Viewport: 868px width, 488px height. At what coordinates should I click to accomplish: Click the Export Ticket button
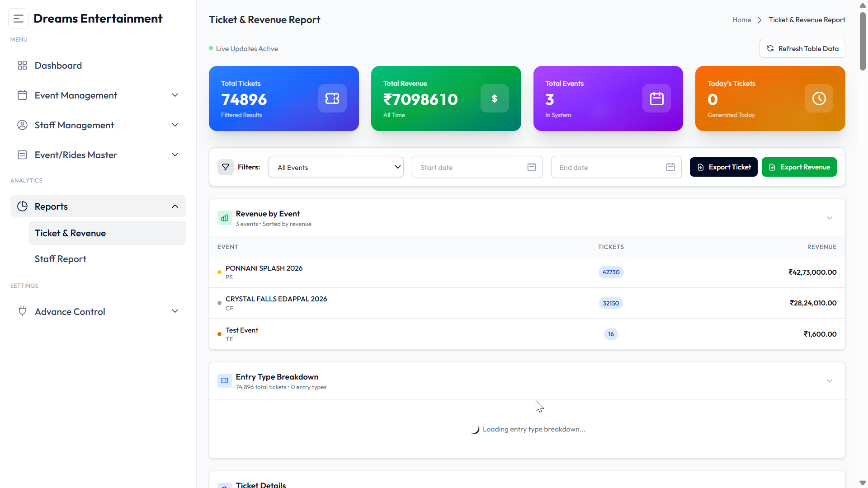[723, 167]
